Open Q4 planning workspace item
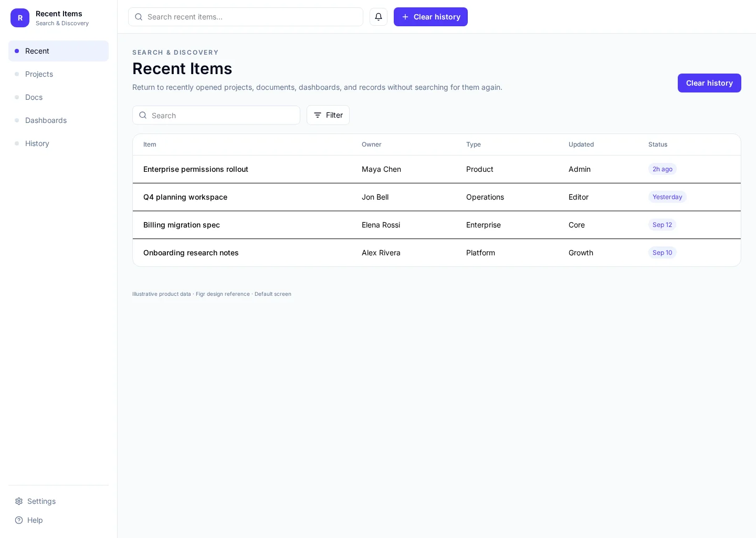Image resolution: width=756 pixels, height=538 pixels. point(185,197)
